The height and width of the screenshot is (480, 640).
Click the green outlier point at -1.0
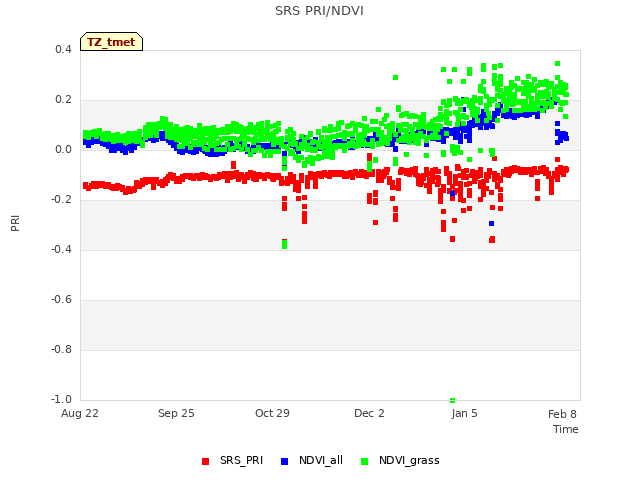coord(452,400)
